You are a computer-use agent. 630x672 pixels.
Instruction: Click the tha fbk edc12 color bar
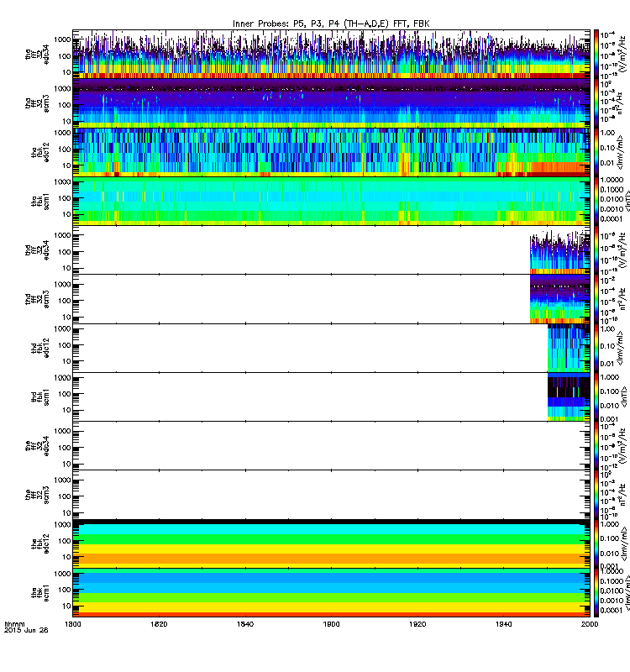(x=596, y=152)
